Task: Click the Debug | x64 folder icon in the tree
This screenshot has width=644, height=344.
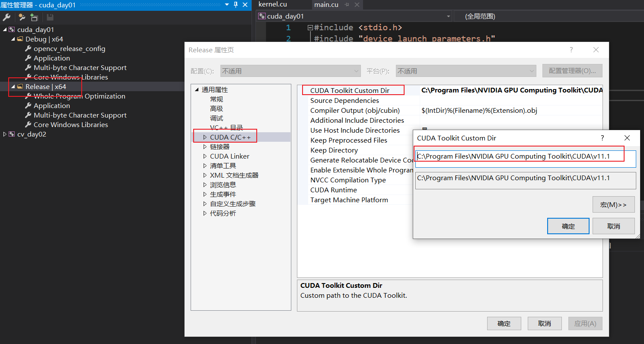Action: [19, 39]
